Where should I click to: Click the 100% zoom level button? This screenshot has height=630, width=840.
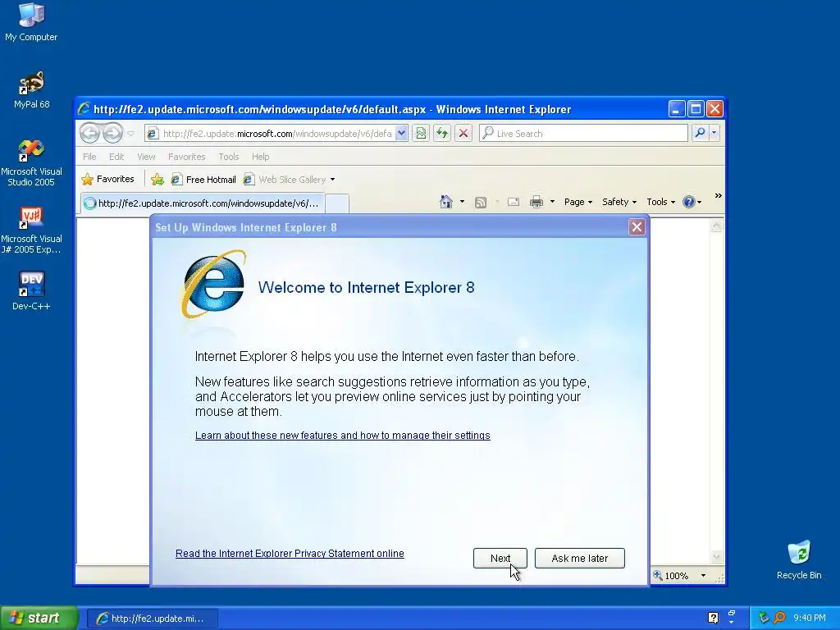[x=673, y=575]
